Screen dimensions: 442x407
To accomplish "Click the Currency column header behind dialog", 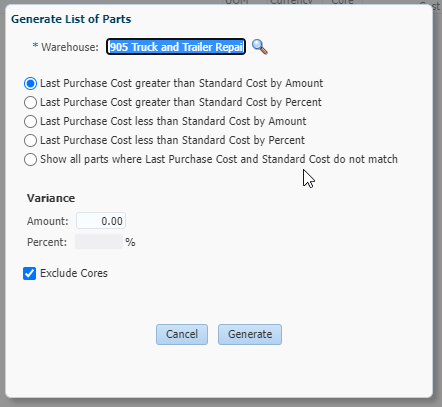I will [x=292, y=2].
